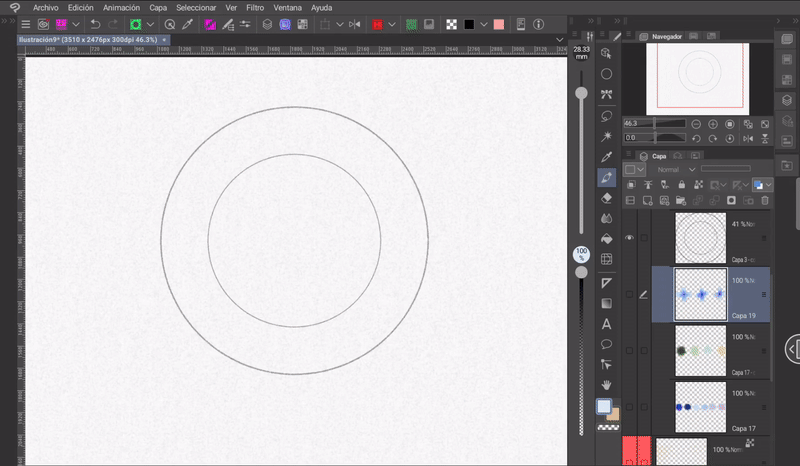Open the Filtro menu
800x466 pixels.
click(x=255, y=7)
